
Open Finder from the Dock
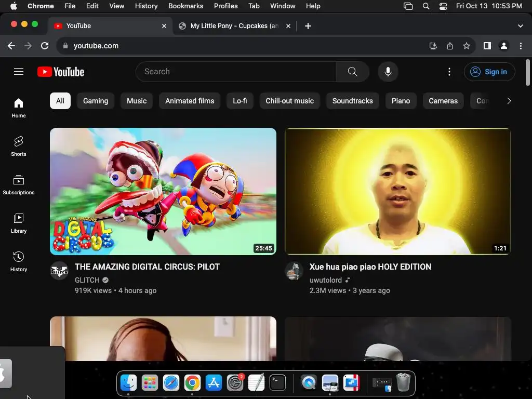(129, 383)
